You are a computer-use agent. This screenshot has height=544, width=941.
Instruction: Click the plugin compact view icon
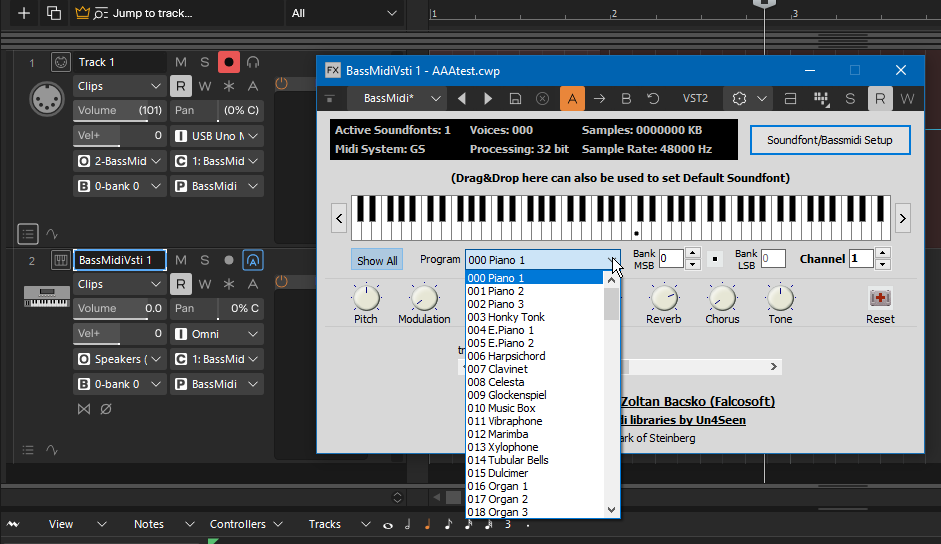[x=790, y=98]
